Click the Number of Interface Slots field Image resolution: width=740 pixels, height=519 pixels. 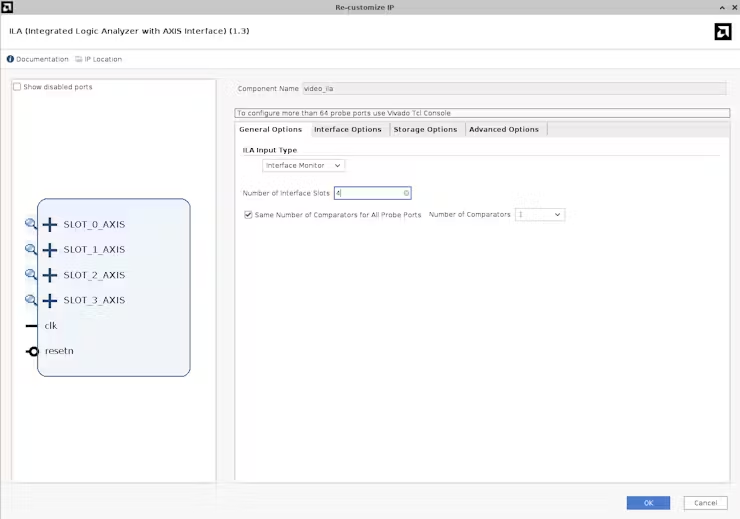click(372, 193)
